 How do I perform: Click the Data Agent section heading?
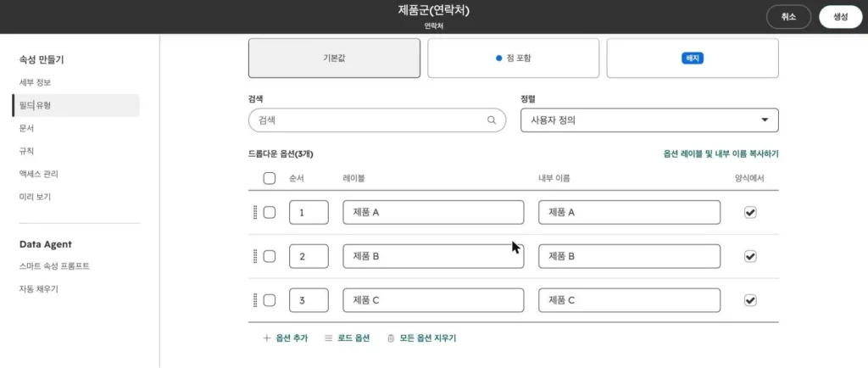[46, 244]
